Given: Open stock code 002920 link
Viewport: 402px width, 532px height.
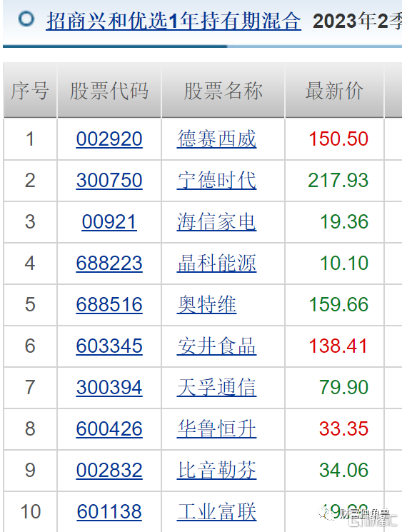Looking at the screenshot, I should (109, 139).
